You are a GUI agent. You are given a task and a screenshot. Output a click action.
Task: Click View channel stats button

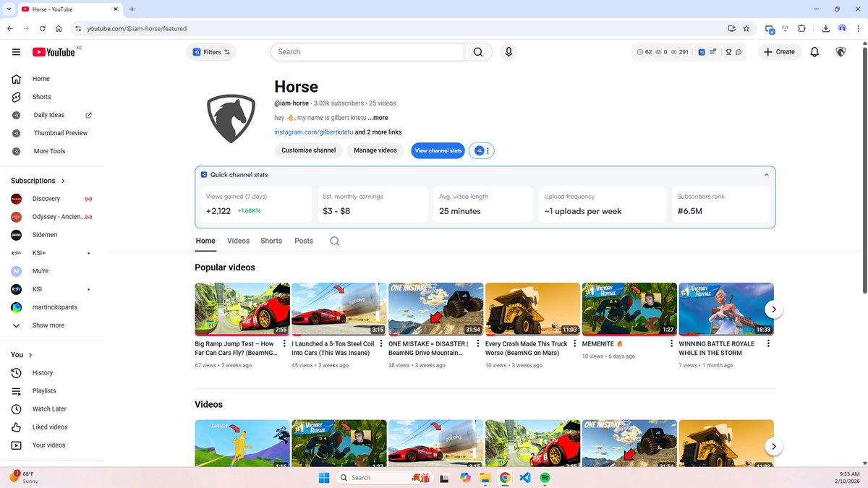438,150
